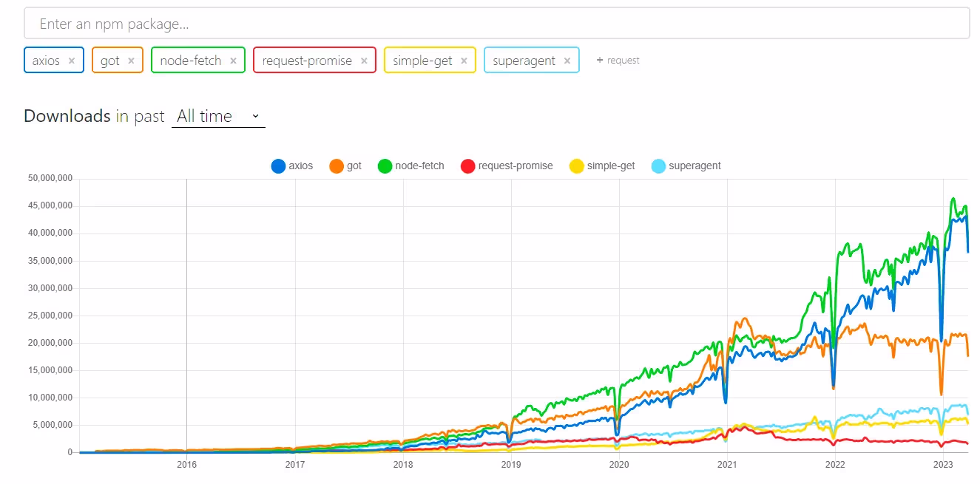Click the 40,000,000 y-axis label

(50, 234)
